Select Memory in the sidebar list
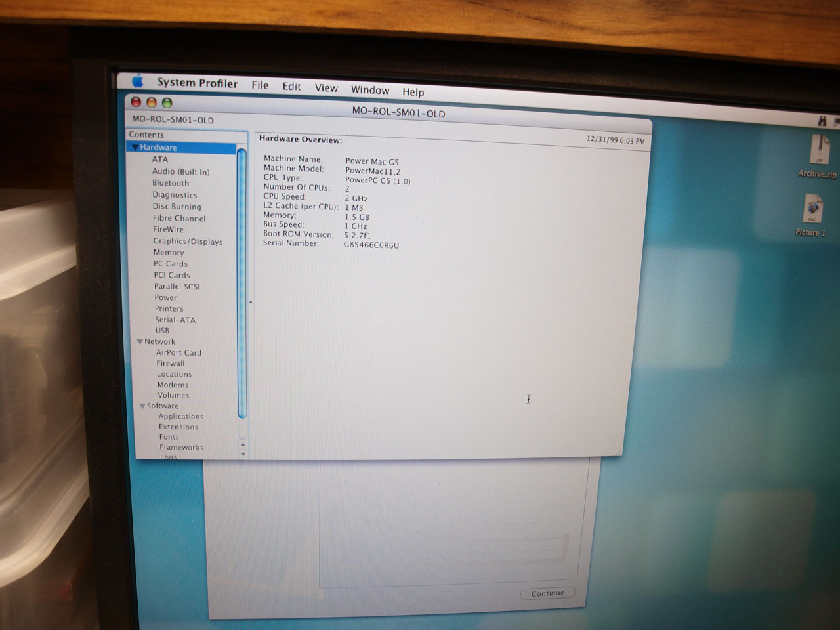 pos(169,253)
